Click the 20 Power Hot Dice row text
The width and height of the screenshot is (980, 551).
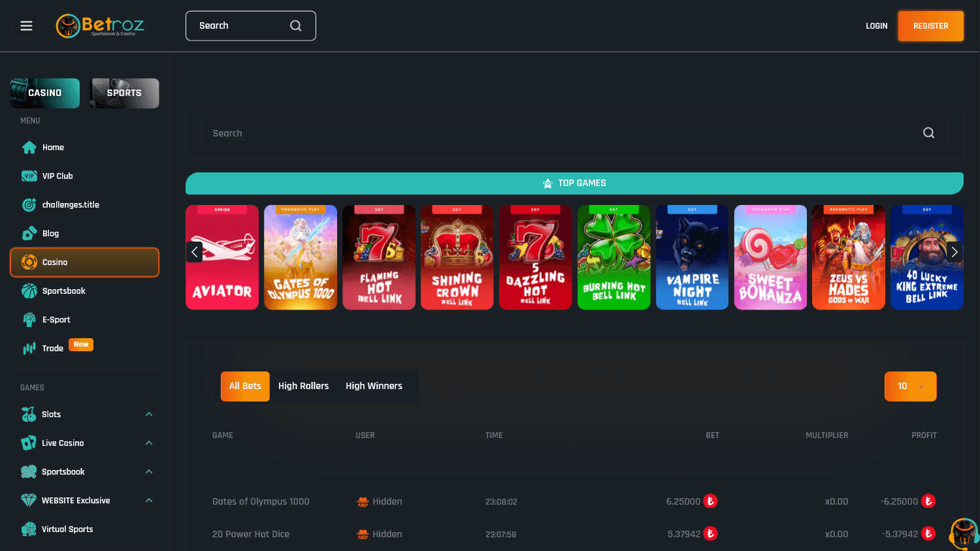pos(251,534)
